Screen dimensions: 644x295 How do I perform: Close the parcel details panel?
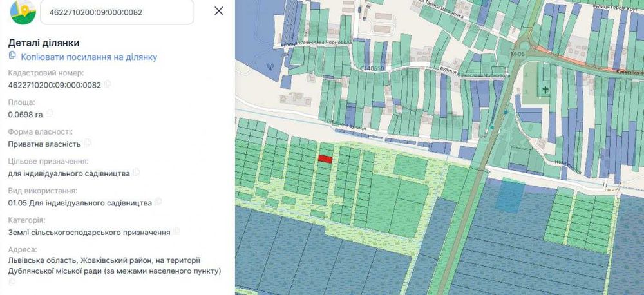pos(219,11)
